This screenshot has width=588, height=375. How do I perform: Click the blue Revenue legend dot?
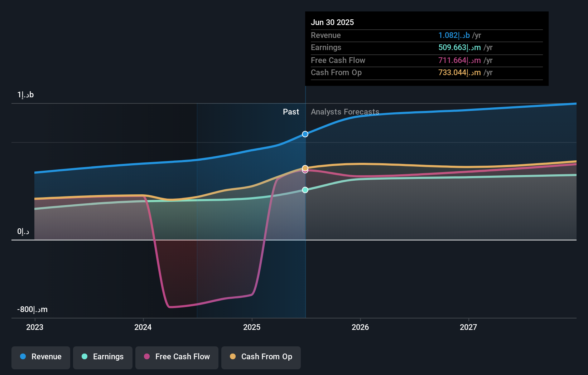coord(23,357)
